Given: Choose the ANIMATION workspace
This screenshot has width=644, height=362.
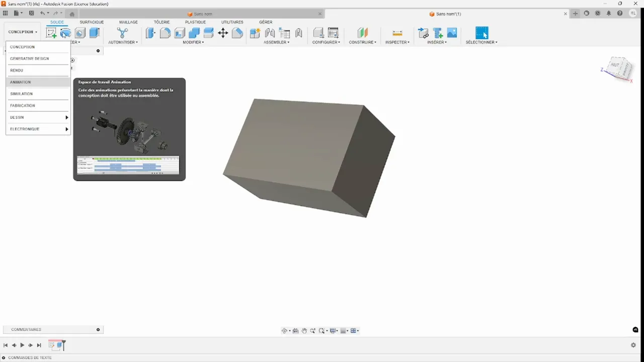Looking at the screenshot, I should pos(38,82).
